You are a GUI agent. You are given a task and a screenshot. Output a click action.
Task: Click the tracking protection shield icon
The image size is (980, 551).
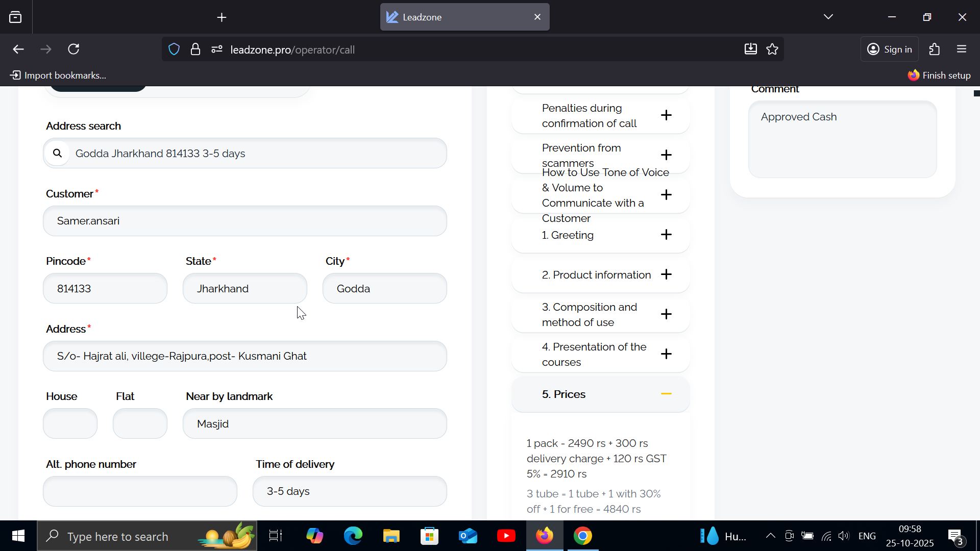(x=174, y=49)
